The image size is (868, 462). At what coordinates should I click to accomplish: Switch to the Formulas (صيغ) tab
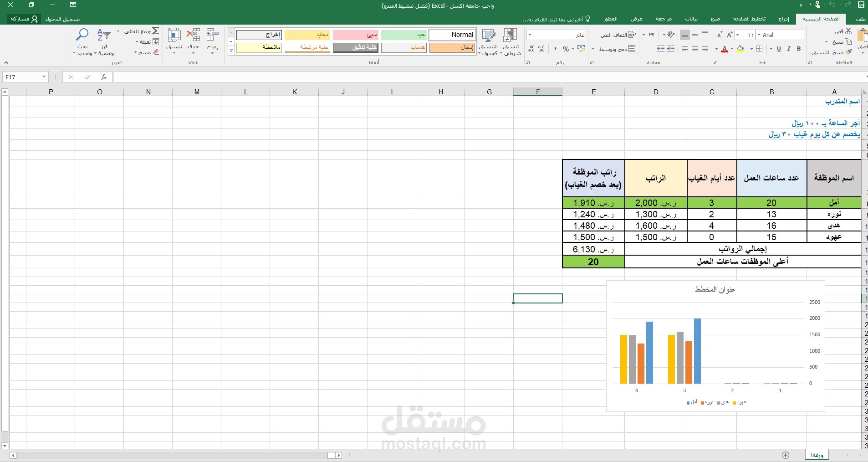pos(715,19)
